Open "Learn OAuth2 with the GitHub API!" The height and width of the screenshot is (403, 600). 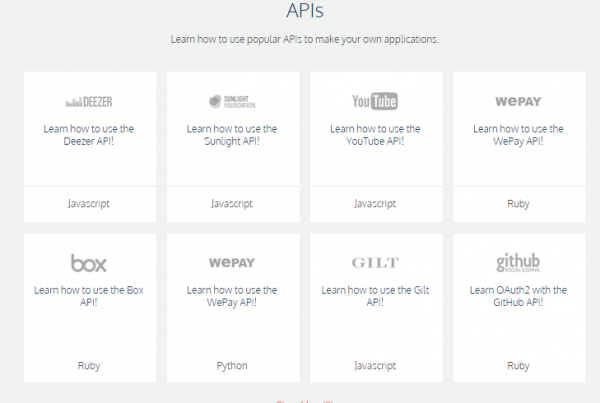coord(518,296)
